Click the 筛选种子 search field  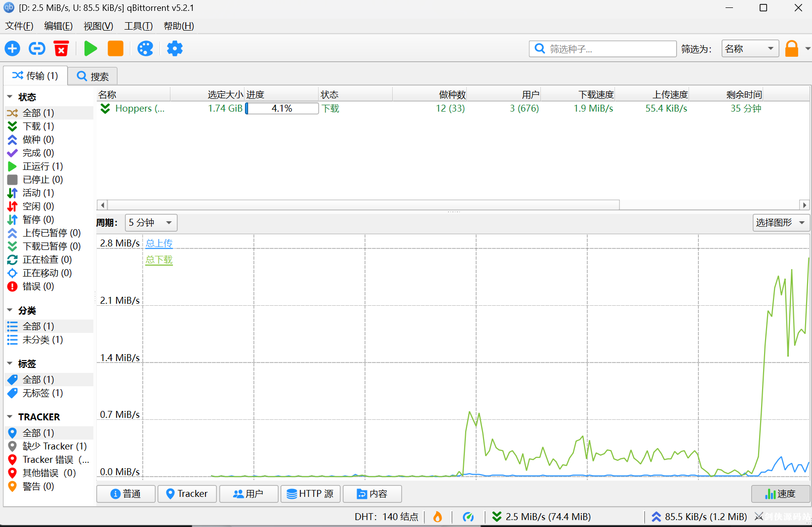click(x=603, y=49)
